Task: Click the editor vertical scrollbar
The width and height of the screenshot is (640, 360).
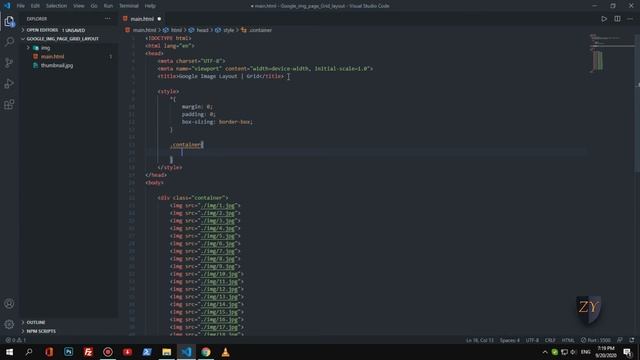Action: pyautogui.click(x=637, y=102)
